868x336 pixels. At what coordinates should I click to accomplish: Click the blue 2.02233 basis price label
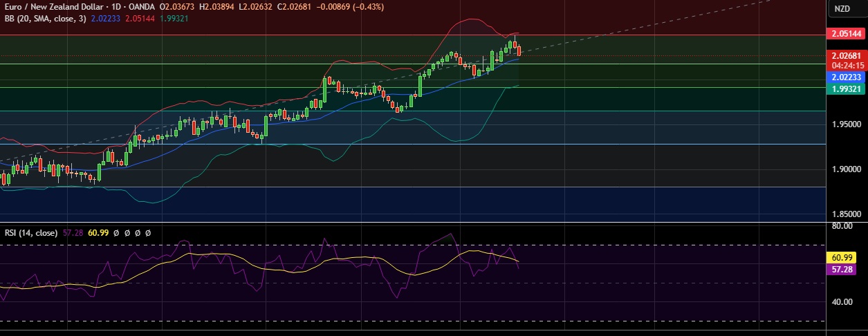pos(846,77)
